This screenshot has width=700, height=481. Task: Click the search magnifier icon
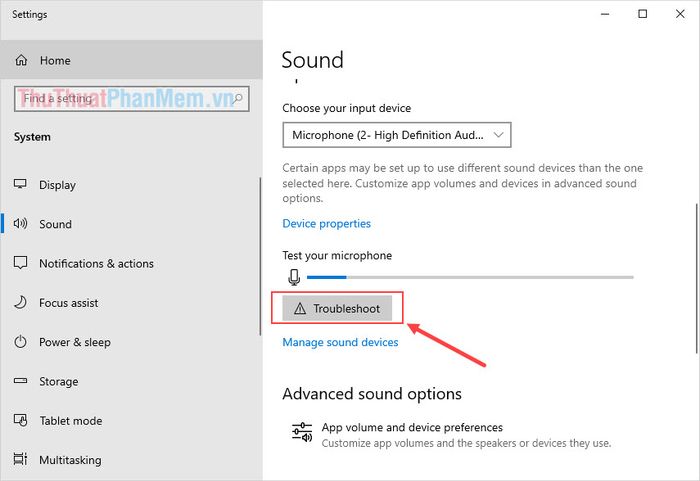[x=238, y=98]
